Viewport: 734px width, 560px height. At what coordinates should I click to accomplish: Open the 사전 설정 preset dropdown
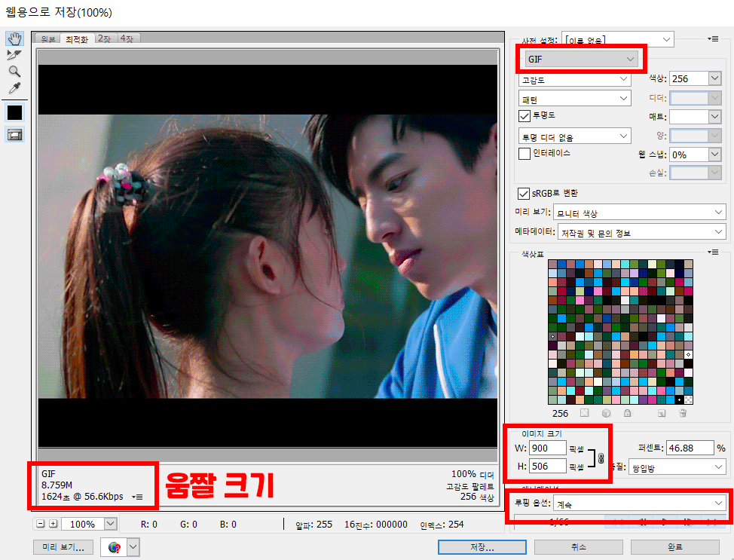(x=617, y=39)
